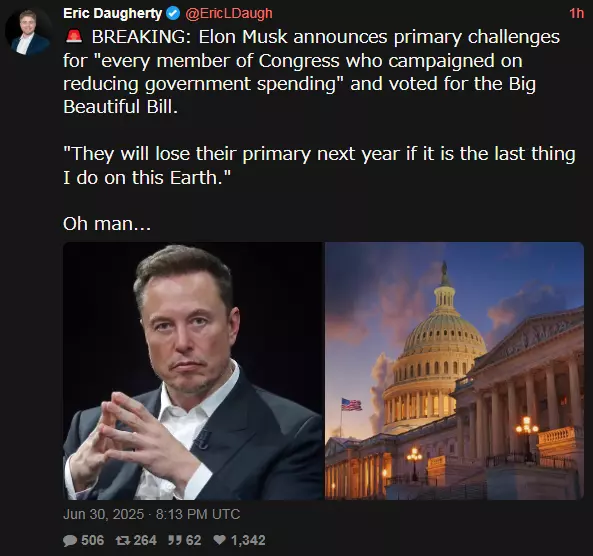Viewport: 593px width, 556px height.
Task: Click the 1h relative timestamp
Action: 576,14
